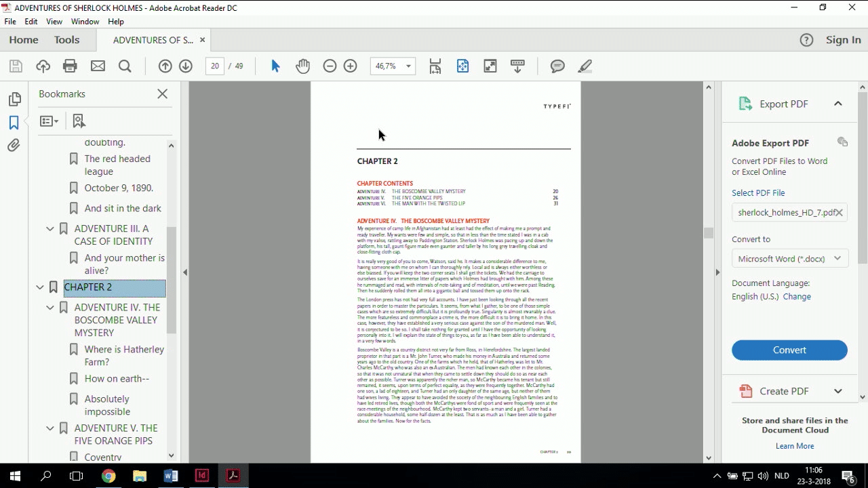Activate the Hand pan tool
868x488 pixels.
tap(302, 66)
